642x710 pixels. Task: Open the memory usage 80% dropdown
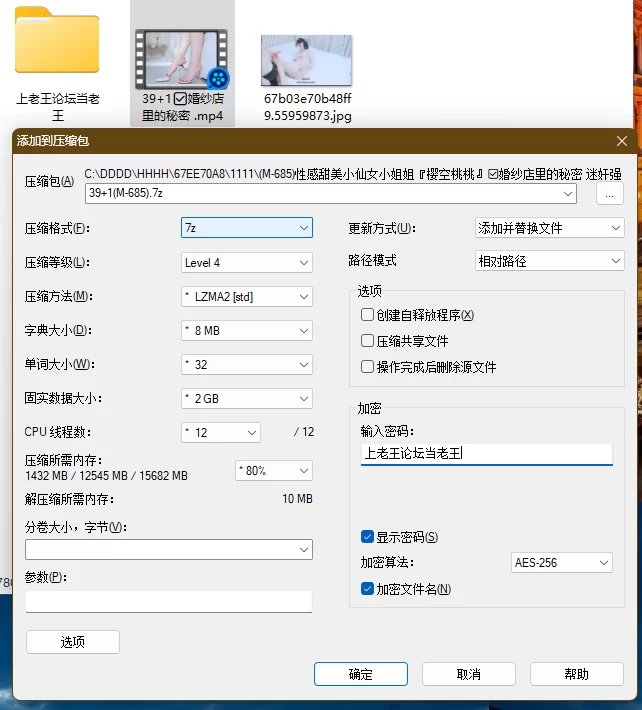[274, 470]
